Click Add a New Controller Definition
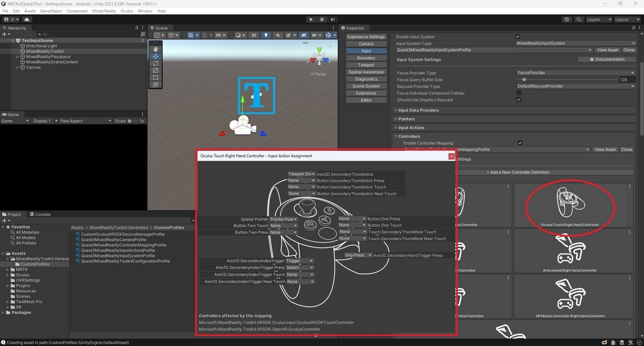 tap(518, 172)
